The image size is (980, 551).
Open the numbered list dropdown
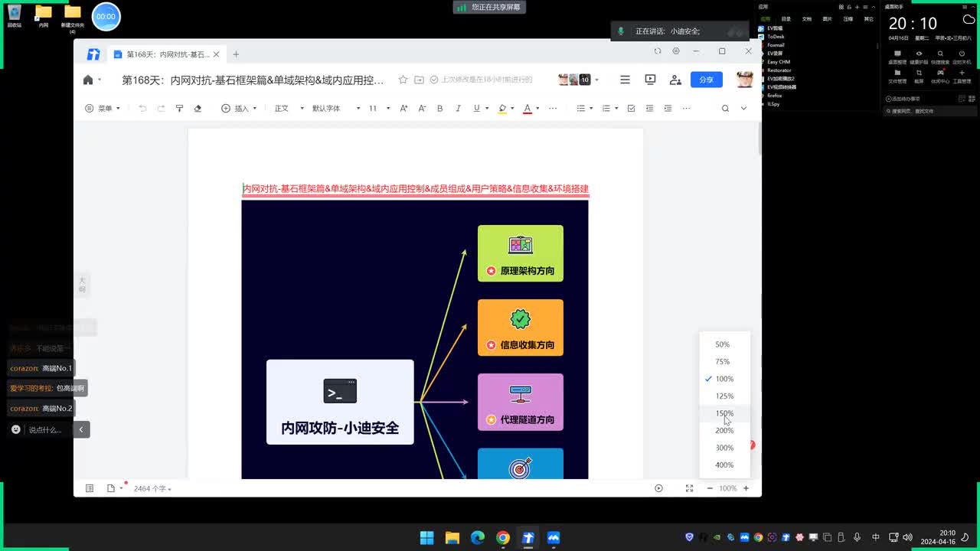pos(610,109)
